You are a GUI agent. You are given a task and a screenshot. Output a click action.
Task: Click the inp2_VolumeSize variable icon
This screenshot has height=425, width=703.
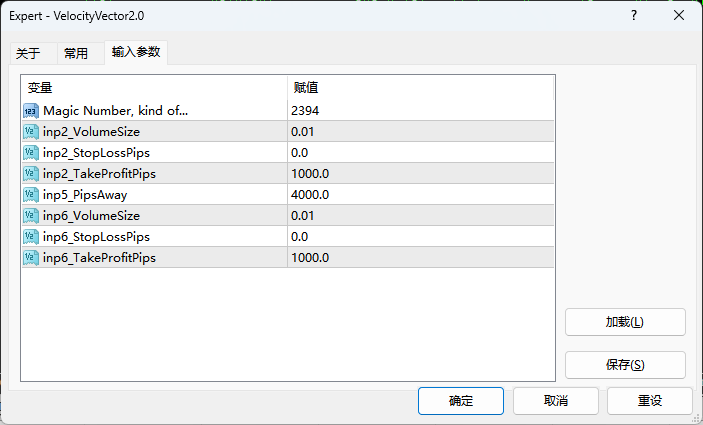coord(31,131)
